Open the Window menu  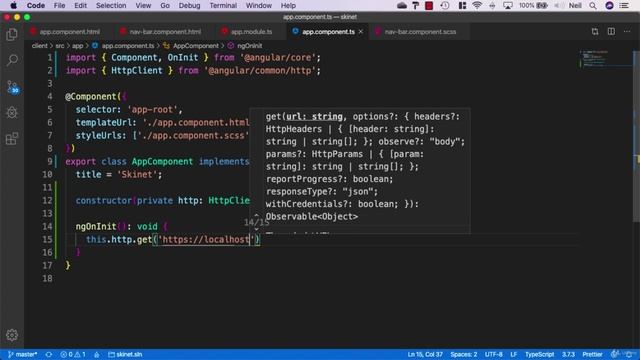pyautogui.click(x=258, y=5)
